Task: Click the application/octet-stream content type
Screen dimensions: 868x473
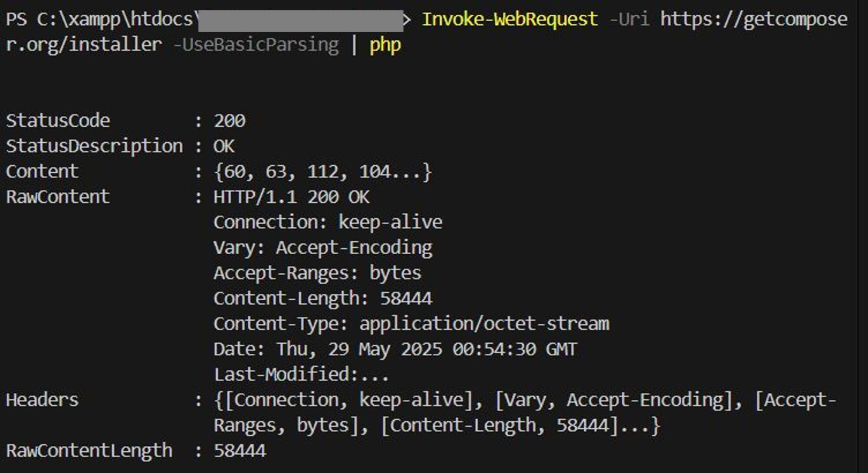Action: coord(484,324)
